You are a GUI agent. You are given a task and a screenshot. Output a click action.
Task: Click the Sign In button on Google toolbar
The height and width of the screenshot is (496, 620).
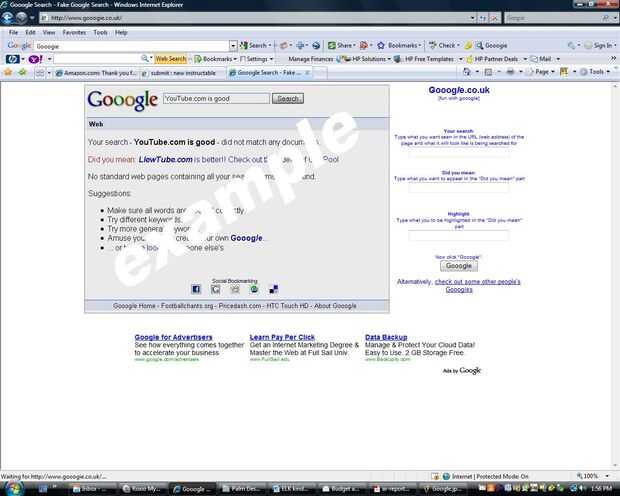pyautogui.click(x=599, y=45)
